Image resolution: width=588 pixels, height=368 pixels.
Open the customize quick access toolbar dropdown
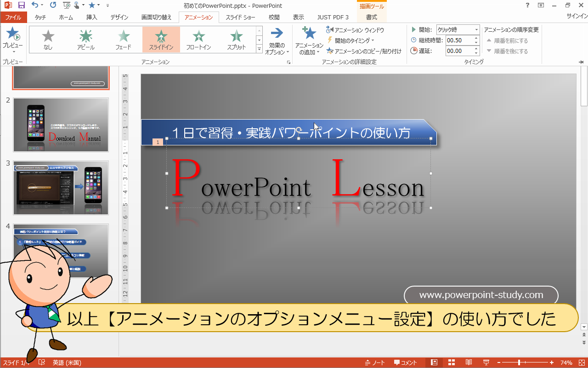[107, 6]
